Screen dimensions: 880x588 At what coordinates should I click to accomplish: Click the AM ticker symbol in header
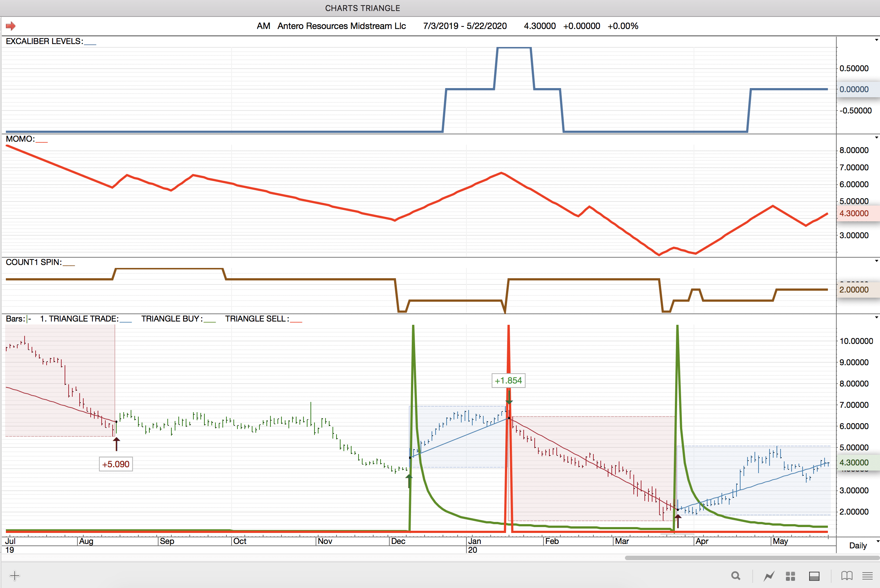pos(263,26)
